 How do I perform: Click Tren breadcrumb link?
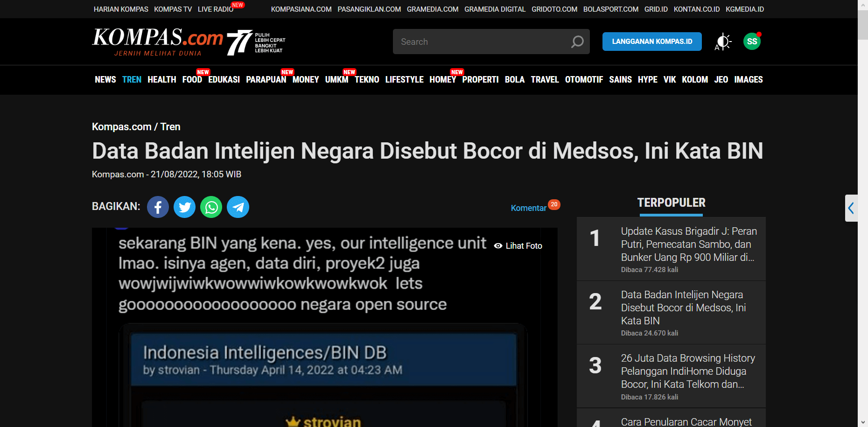tap(170, 127)
